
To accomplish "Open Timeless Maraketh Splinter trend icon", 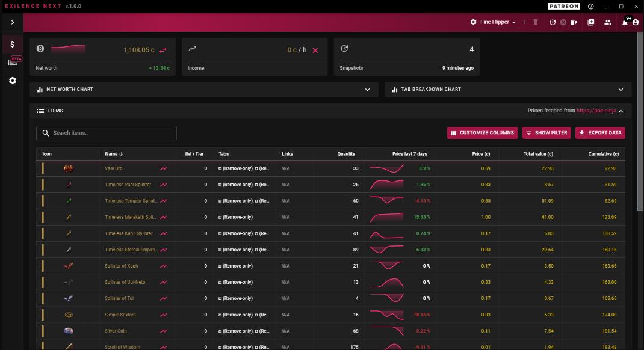I will (164, 217).
